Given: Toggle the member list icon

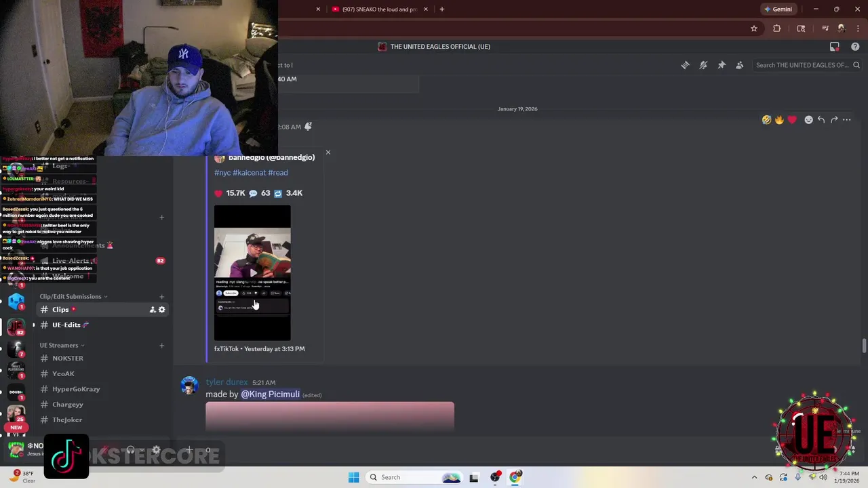Looking at the screenshot, I should coord(740,65).
